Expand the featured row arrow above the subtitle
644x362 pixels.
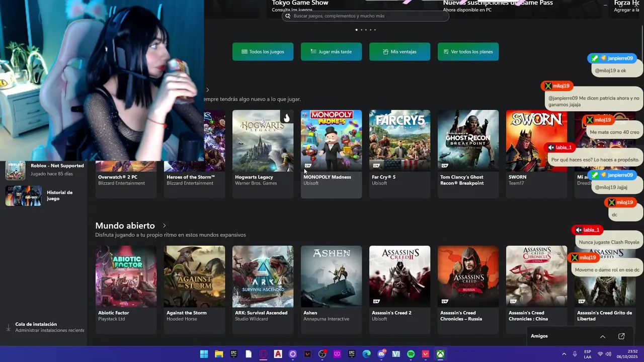click(207, 89)
